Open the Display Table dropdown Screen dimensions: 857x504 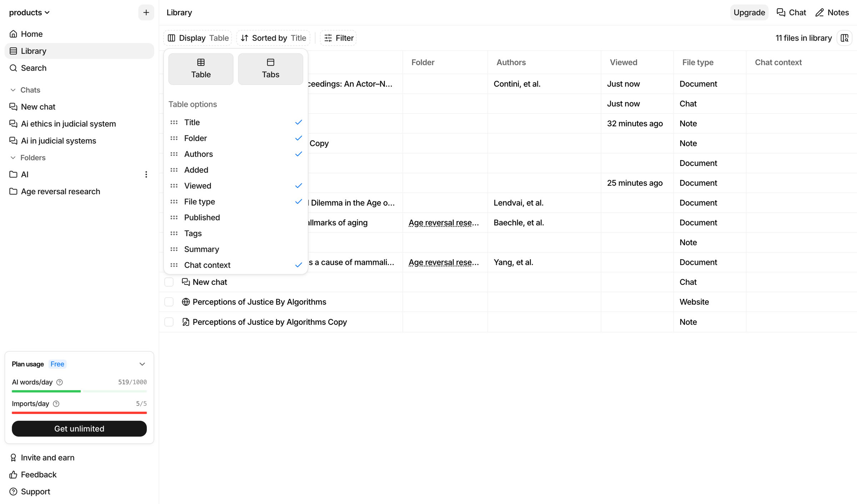pos(198,38)
